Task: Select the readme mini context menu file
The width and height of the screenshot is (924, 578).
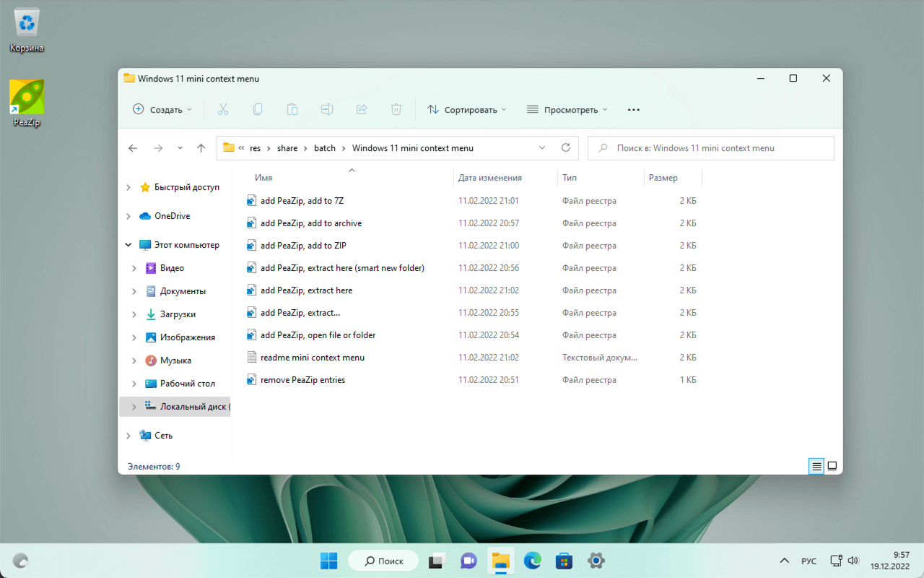Action: 312,358
